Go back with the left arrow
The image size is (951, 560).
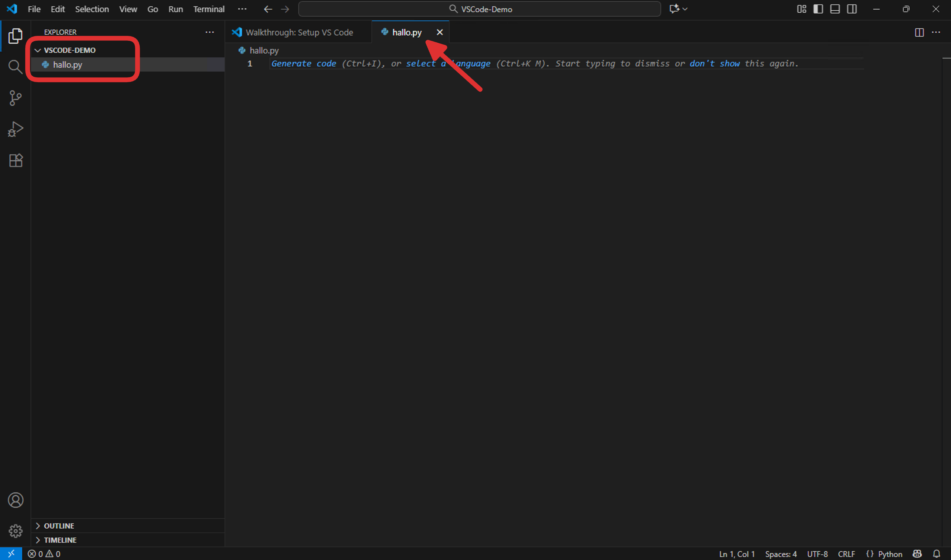click(x=268, y=9)
